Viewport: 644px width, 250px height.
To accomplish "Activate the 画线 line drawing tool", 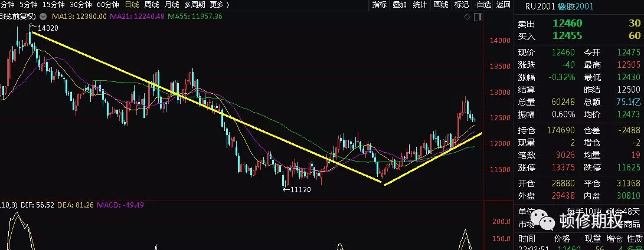I will (441, 5).
